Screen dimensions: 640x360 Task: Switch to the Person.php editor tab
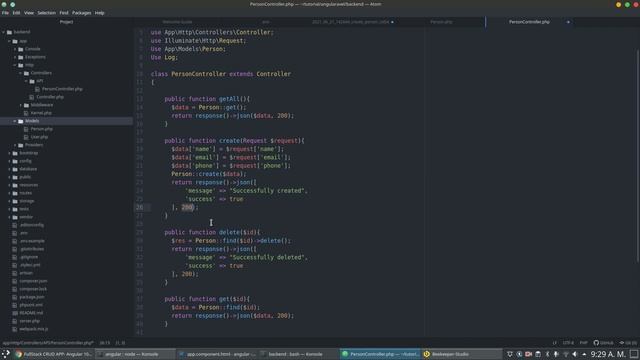click(x=441, y=22)
